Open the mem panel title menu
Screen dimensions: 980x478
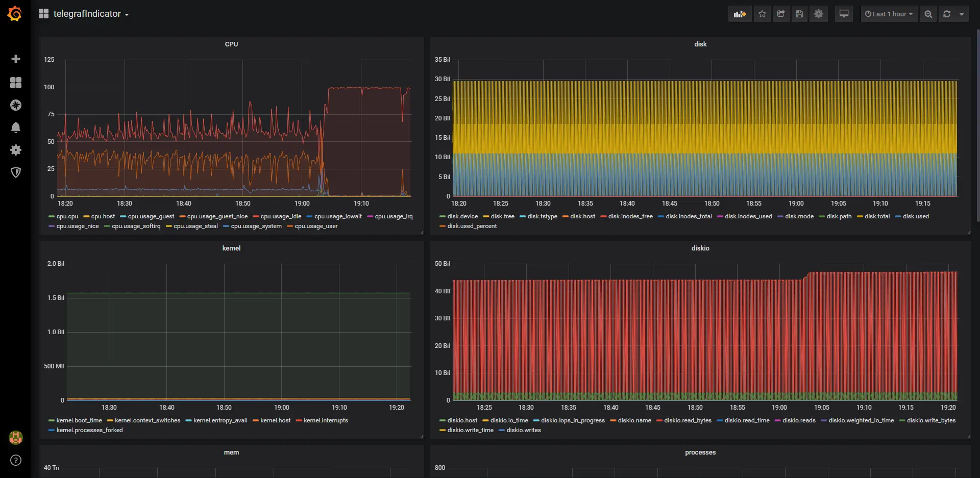click(x=231, y=452)
